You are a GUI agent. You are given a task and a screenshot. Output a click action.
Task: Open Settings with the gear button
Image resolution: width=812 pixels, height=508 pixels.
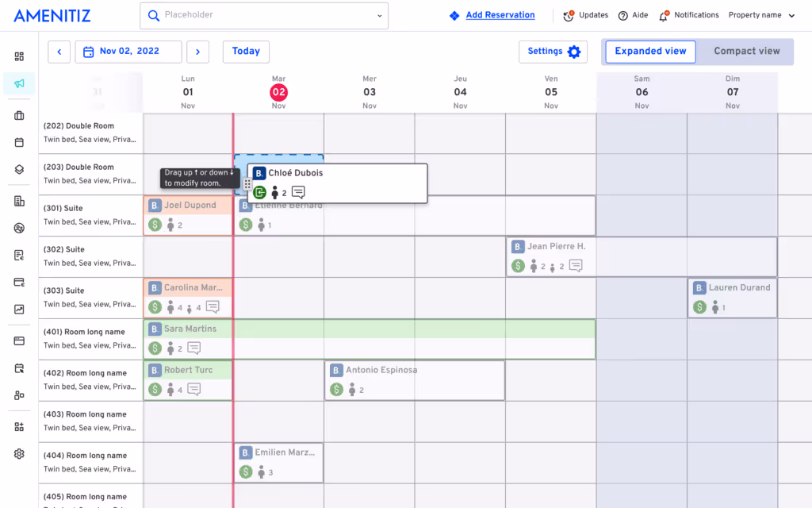coord(553,51)
